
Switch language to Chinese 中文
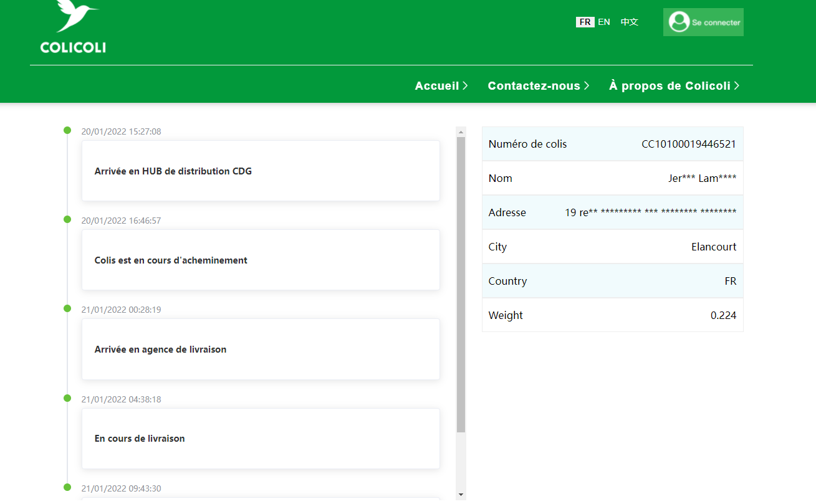coord(629,22)
